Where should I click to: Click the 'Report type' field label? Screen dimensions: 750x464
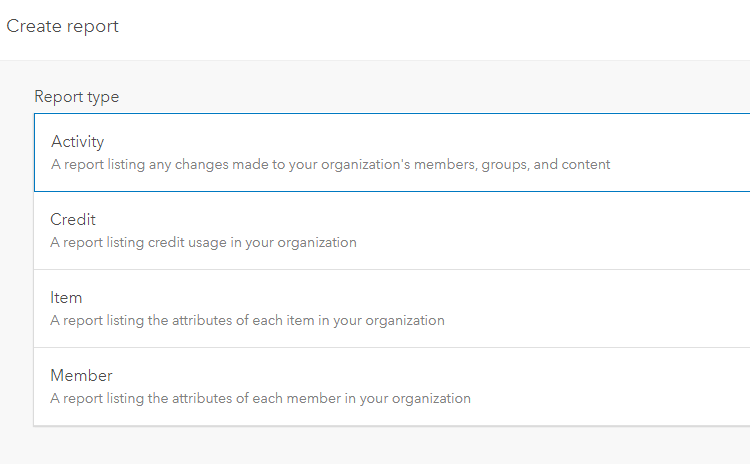point(76,97)
